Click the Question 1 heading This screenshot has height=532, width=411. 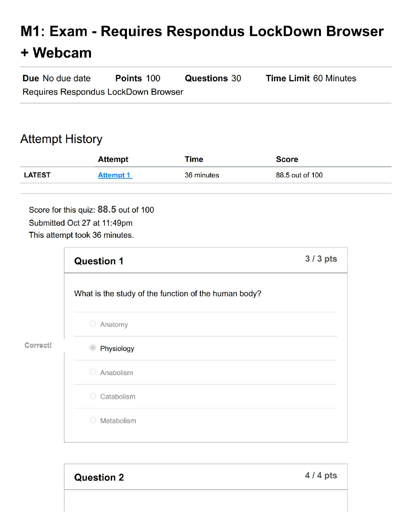point(99,261)
